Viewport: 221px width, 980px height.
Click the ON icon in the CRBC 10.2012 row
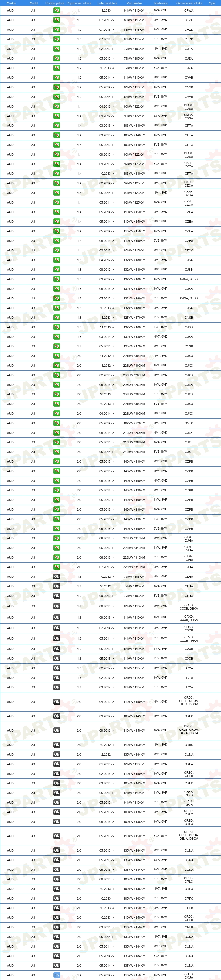57,745
